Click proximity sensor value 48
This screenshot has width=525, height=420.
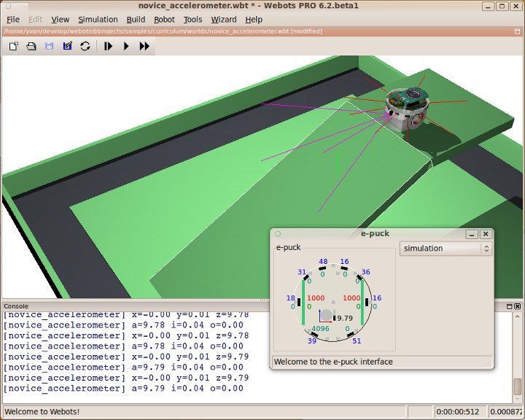[x=323, y=261]
